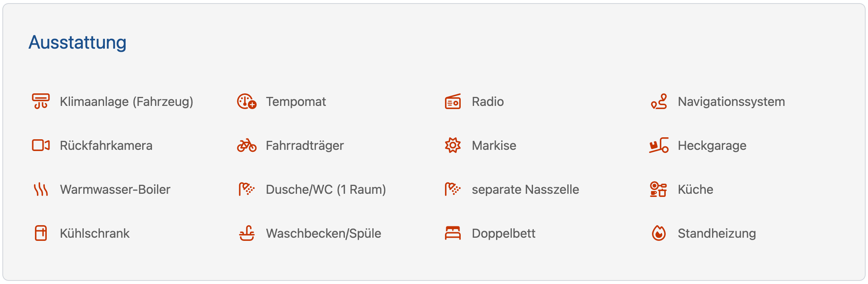Select the Warmwasser-Boiler text label
This screenshot has height=284, width=868.
(115, 189)
